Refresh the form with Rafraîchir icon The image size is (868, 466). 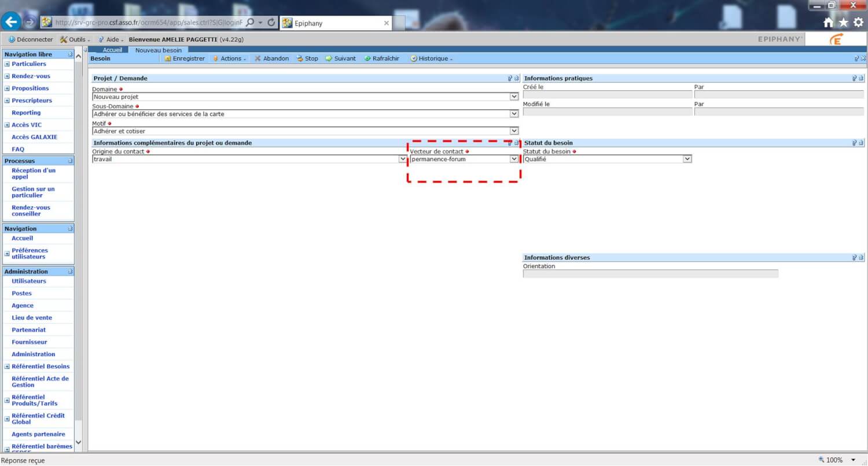(367, 58)
